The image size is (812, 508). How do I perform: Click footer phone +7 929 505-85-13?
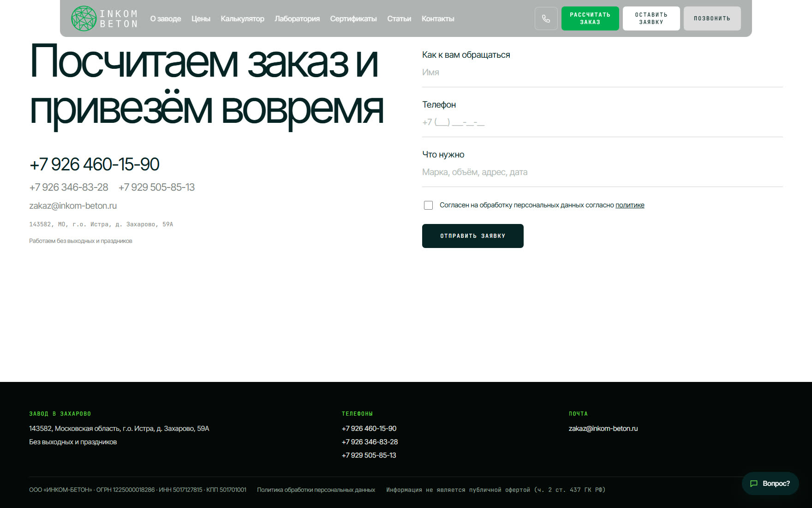pyautogui.click(x=369, y=455)
